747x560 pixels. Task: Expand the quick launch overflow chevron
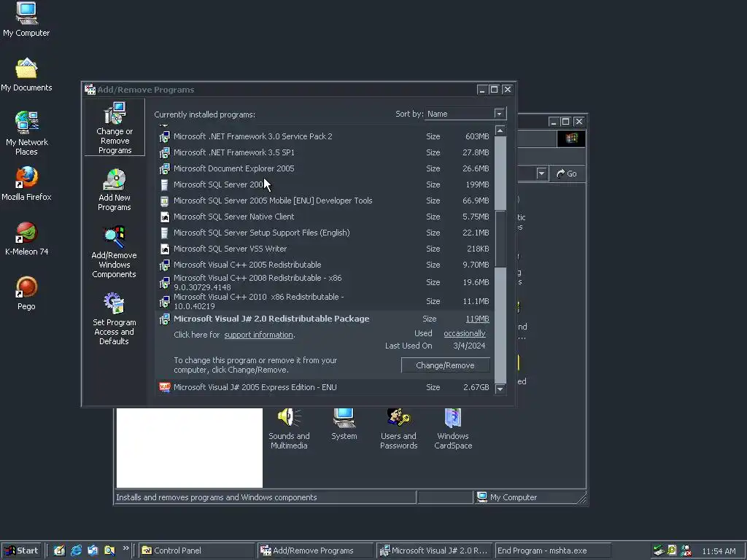[125, 548]
